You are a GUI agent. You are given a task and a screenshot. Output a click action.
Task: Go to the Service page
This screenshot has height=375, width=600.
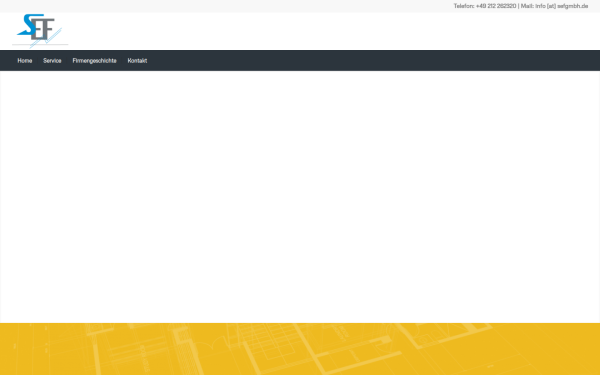[52, 60]
